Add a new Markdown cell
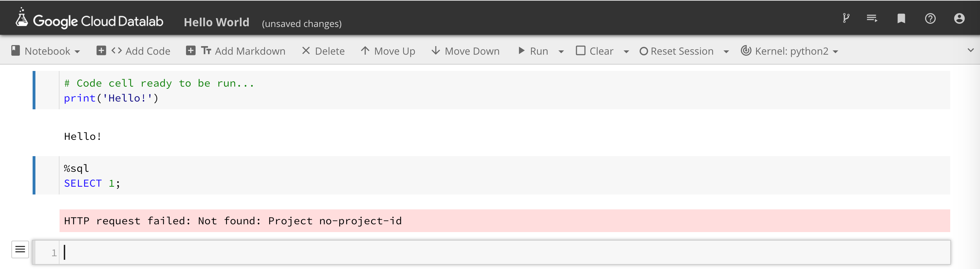 click(x=236, y=51)
